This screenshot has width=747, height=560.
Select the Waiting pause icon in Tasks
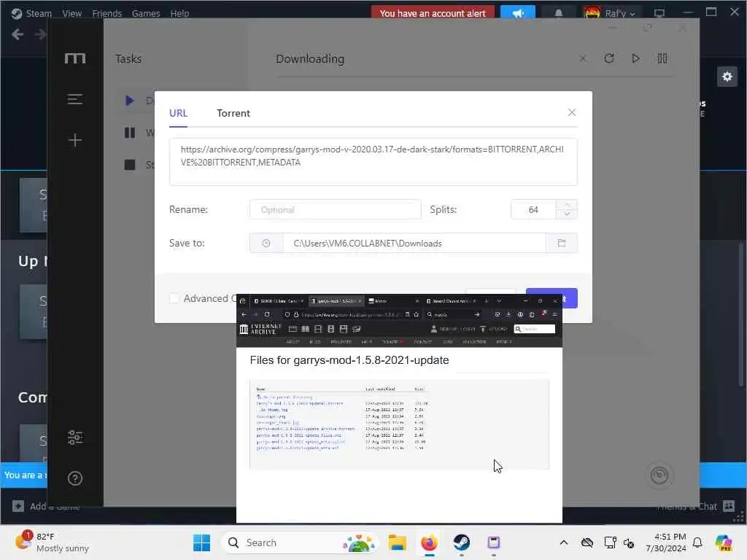tap(130, 133)
